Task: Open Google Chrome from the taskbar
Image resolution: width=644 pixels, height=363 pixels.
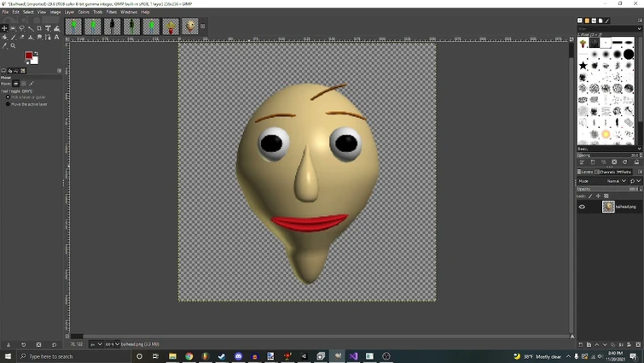Action: pos(189,356)
